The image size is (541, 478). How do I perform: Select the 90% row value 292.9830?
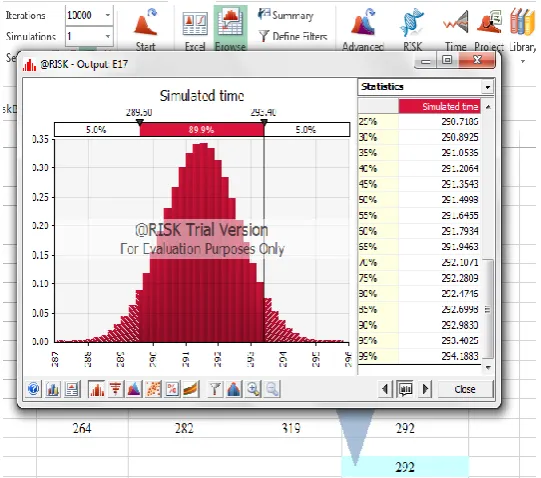[460, 325]
